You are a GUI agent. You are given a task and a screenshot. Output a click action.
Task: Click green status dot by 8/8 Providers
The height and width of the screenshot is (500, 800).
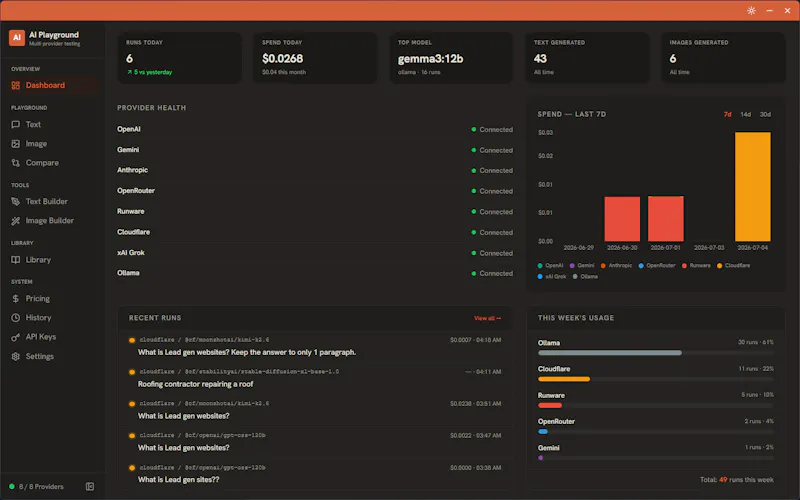point(12,487)
